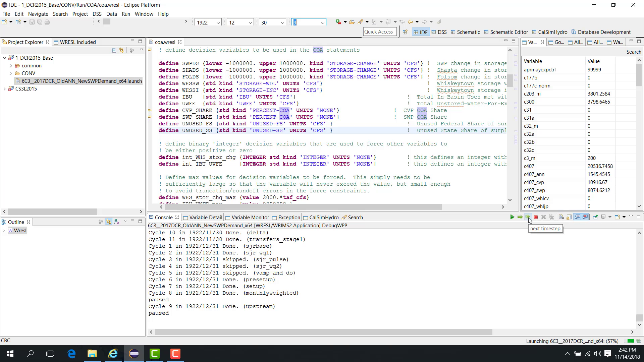Expand the Wresl node in Outline
The width and height of the screenshot is (644, 362).
click(4, 231)
